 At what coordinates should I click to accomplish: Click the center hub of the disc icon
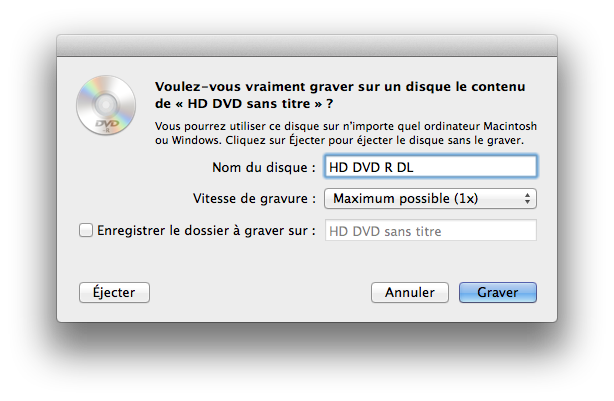(x=106, y=104)
